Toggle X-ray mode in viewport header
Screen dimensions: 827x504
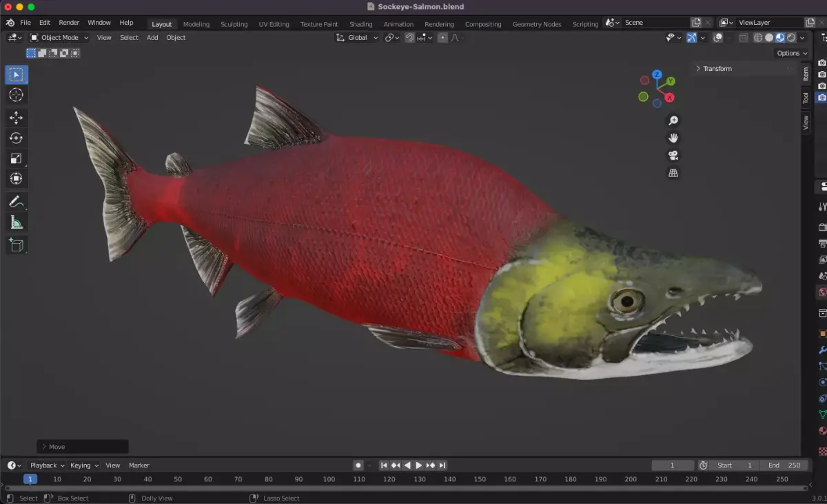tap(743, 38)
